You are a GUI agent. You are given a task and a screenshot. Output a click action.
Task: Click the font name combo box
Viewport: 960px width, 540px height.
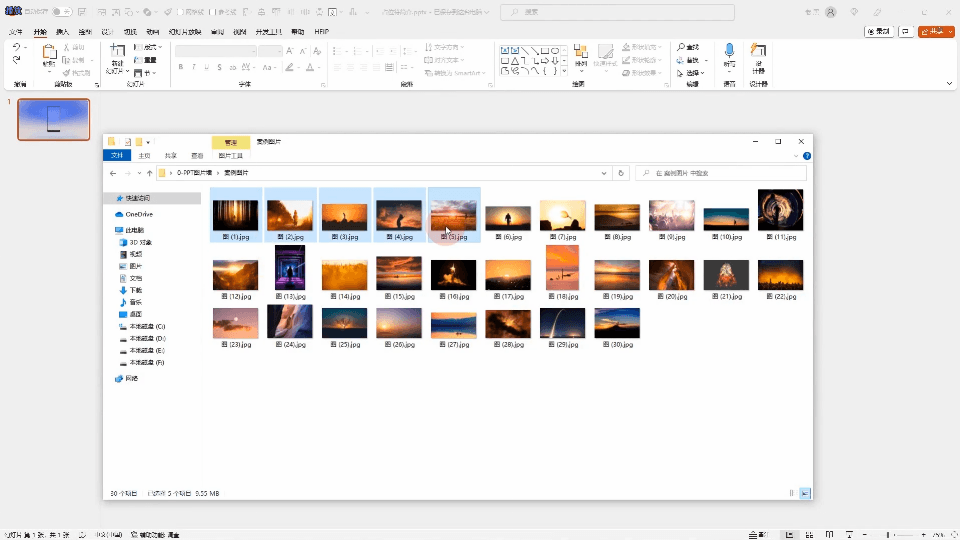click(x=216, y=51)
